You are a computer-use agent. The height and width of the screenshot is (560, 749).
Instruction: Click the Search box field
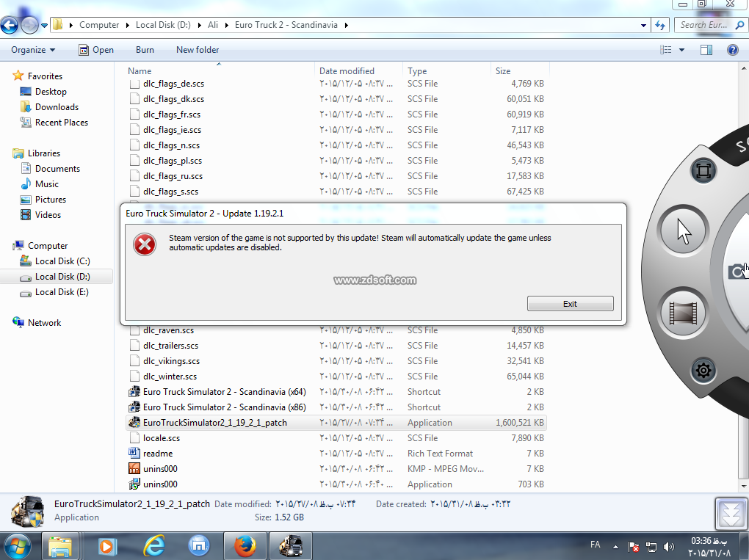[x=703, y=25]
